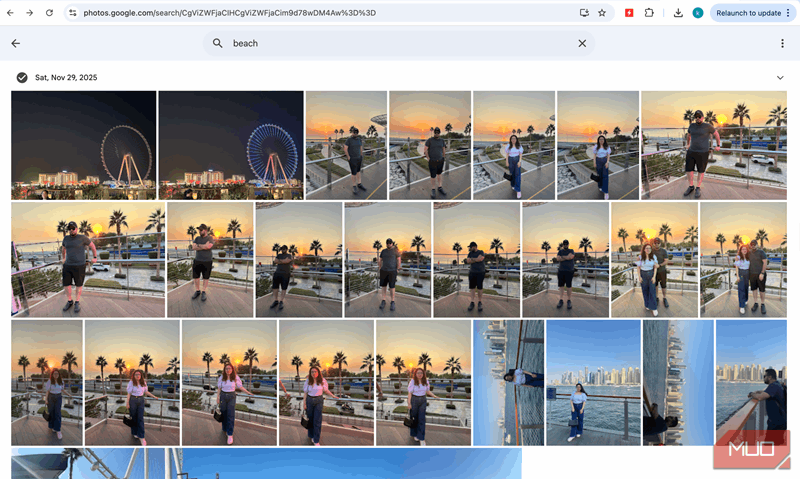800x479 pixels.
Task: Click the browser back arrow
Action: 10,13
